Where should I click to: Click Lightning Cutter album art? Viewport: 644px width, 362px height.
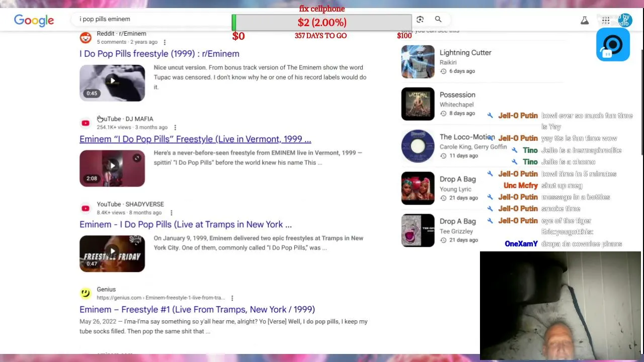click(x=418, y=62)
